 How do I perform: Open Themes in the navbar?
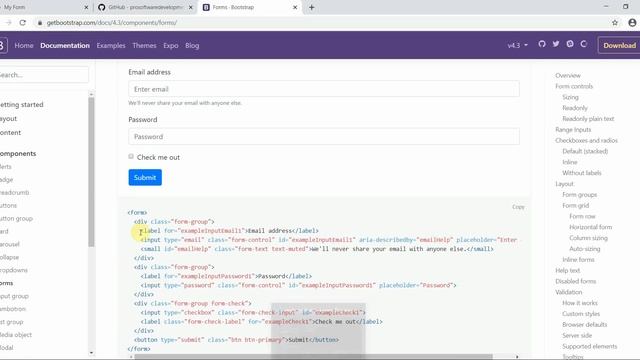[x=144, y=45]
